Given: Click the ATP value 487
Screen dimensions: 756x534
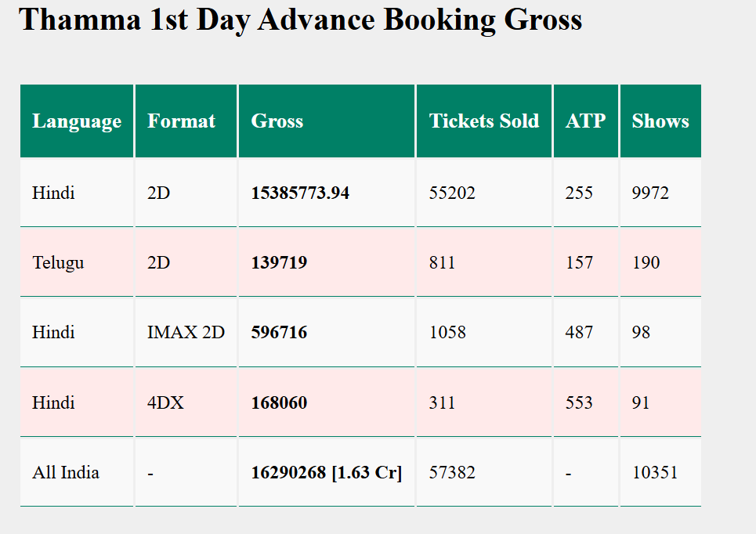Looking at the screenshot, I should tap(579, 332).
